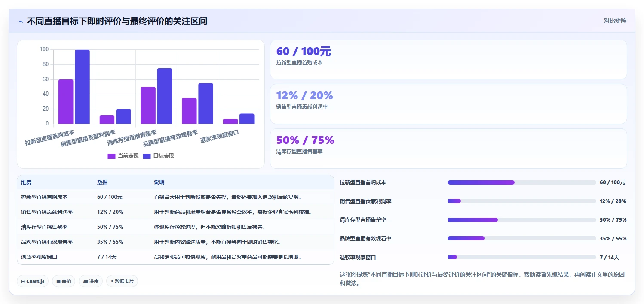Click the blue target bar for 品牌型直播有效观看率
Screen dimensions: 644x304
pyautogui.click(x=206, y=103)
